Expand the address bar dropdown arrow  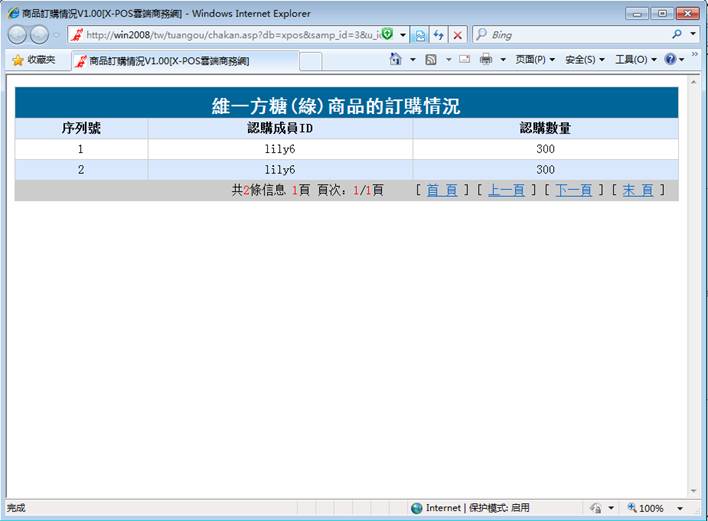tap(403, 34)
